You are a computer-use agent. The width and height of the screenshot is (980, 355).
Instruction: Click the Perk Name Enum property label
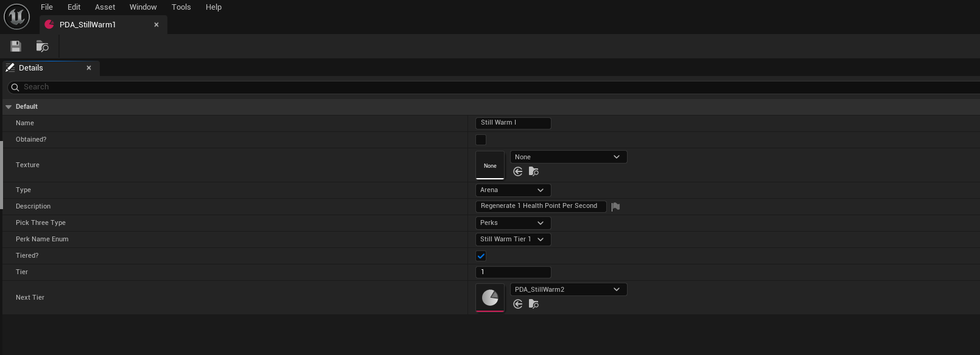coord(42,240)
